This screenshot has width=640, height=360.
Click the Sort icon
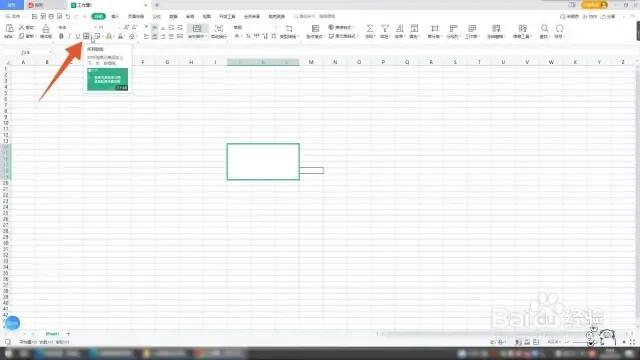[x=400, y=28]
